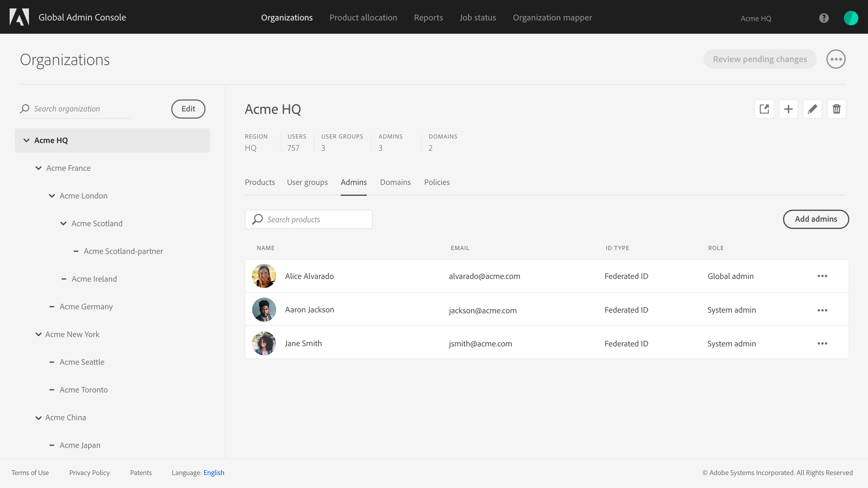This screenshot has height=488, width=868.
Task: Select Acme Germany in the tree
Action: point(86,306)
